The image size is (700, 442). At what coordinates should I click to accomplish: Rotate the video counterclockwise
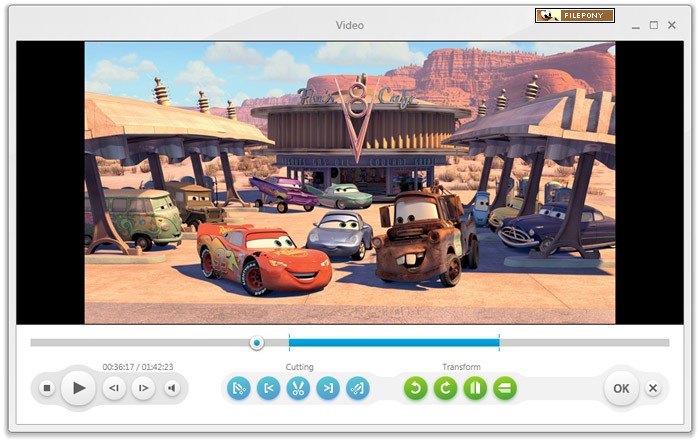coord(416,388)
